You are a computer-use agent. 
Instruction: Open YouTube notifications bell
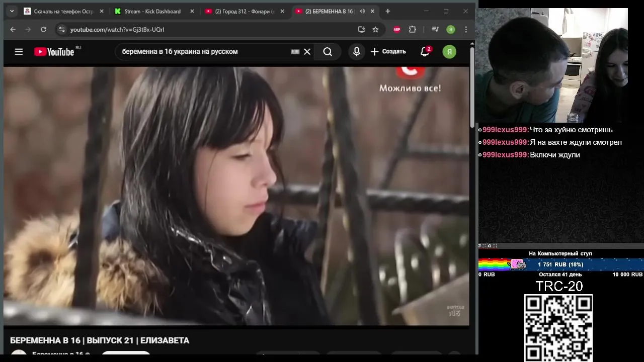tap(425, 51)
